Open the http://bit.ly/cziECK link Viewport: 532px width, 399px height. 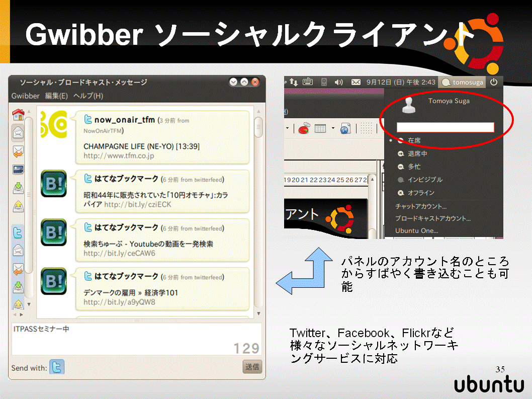138,204
